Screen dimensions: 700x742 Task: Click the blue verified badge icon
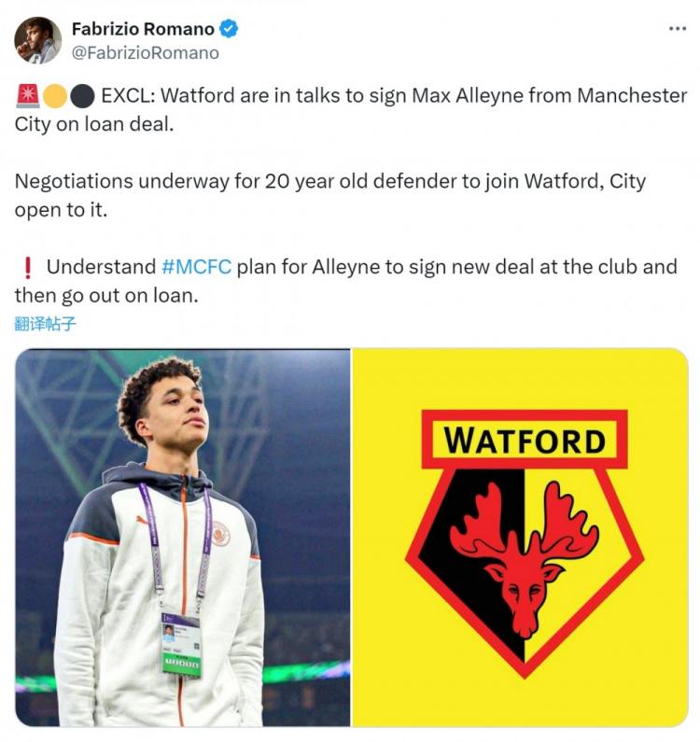[x=229, y=29]
